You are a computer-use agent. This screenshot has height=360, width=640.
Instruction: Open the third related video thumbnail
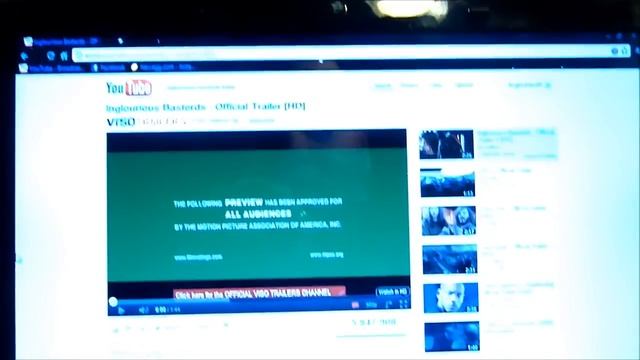pos(449,221)
